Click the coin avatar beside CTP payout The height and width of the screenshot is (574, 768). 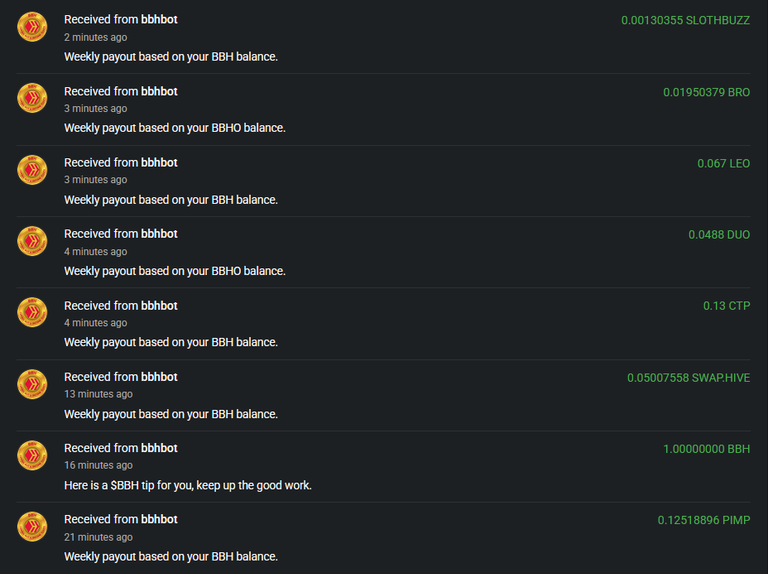32,312
